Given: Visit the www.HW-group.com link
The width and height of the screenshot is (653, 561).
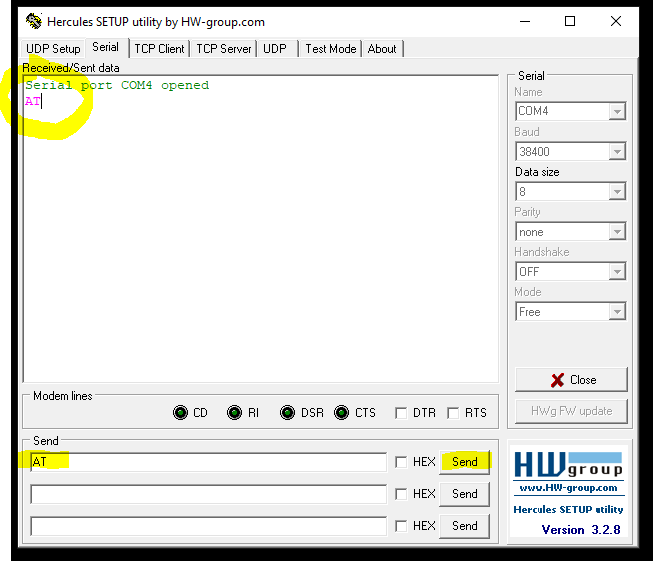Looking at the screenshot, I should 568,488.
